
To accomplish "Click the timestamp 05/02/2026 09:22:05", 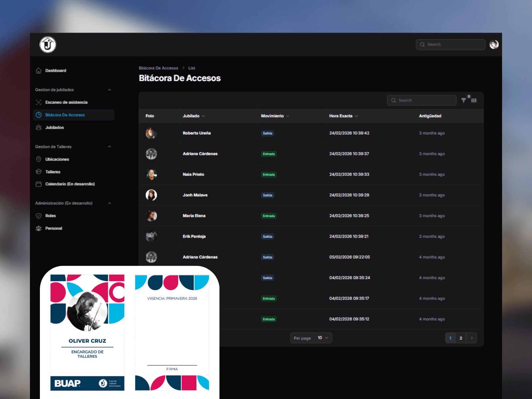I will click(350, 257).
